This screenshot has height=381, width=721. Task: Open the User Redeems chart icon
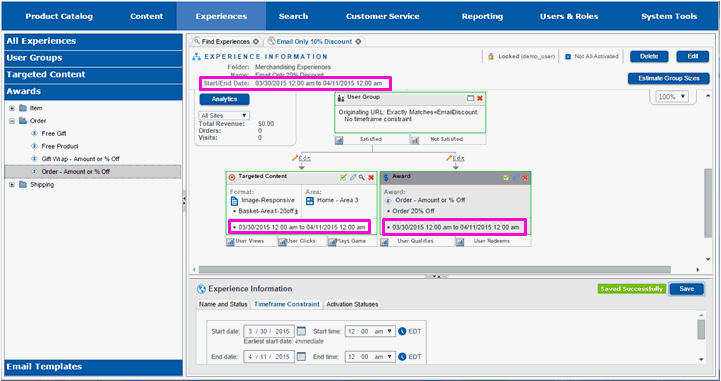(460, 242)
